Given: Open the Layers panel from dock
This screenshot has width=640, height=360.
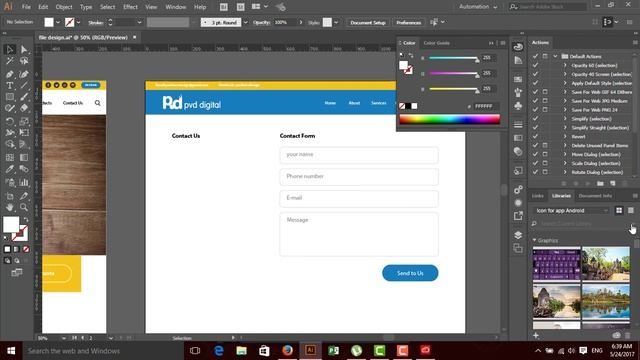Looking at the screenshot, I should point(518,235).
